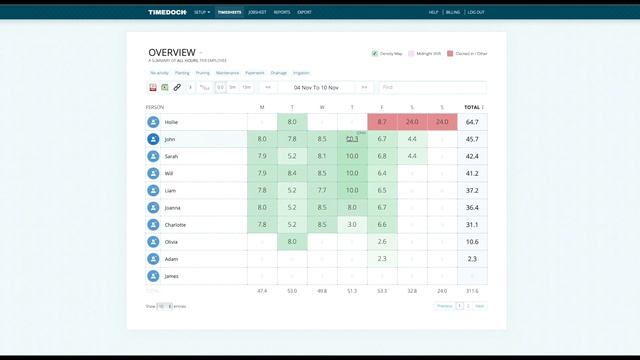640x360 pixels.
Task: Go to page 1 in pagination
Action: tap(460, 306)
